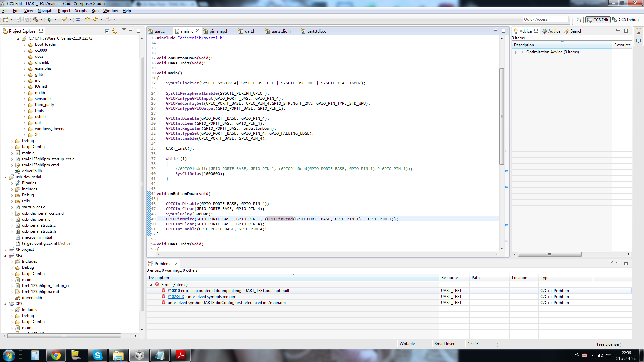Screen dimensions: 644x362
Task: Collapse the usb_dev_serial project
Action: tap(5, 177)
